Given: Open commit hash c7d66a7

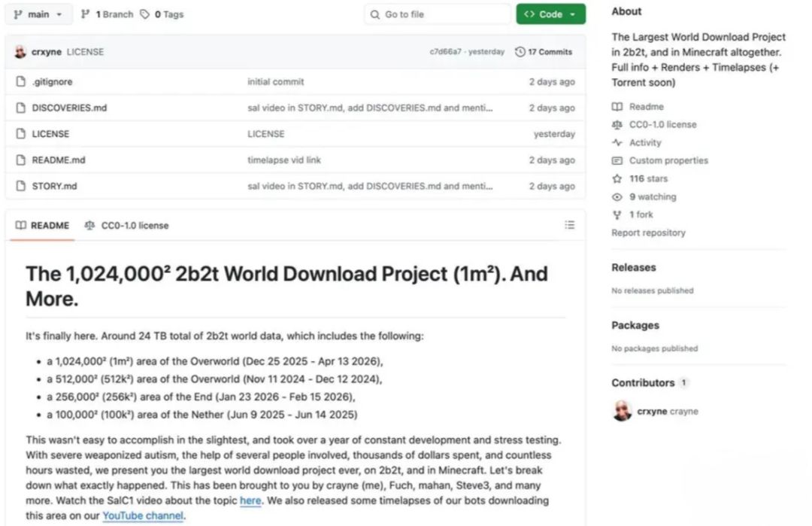Looking at the screenshot, I should click(x=445, y=52).
